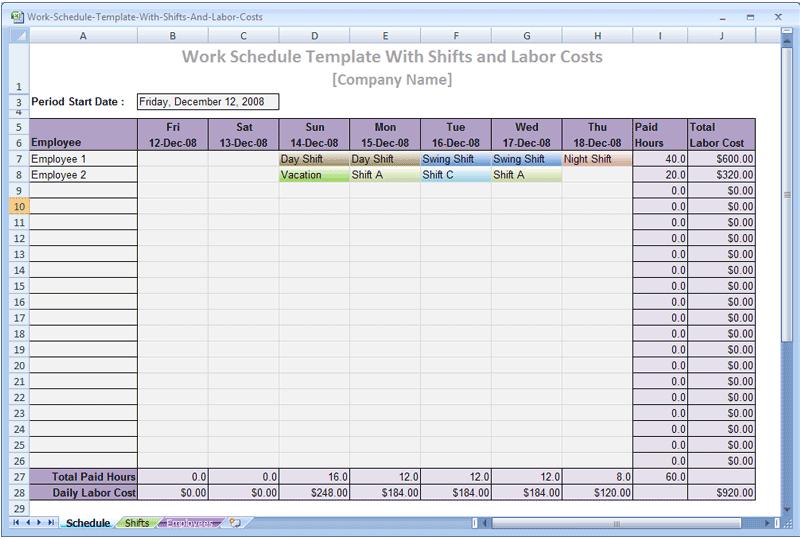Click the Select All corner box
800x540 pixels.
coord(19,35)
